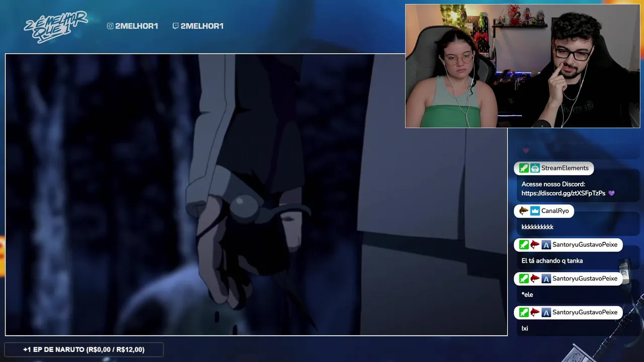The width and height of the screenshot is (644, 362).
Task: Click SantoryuGustavoPeixe name above 'Ixi'
Action: coord(585,312)
